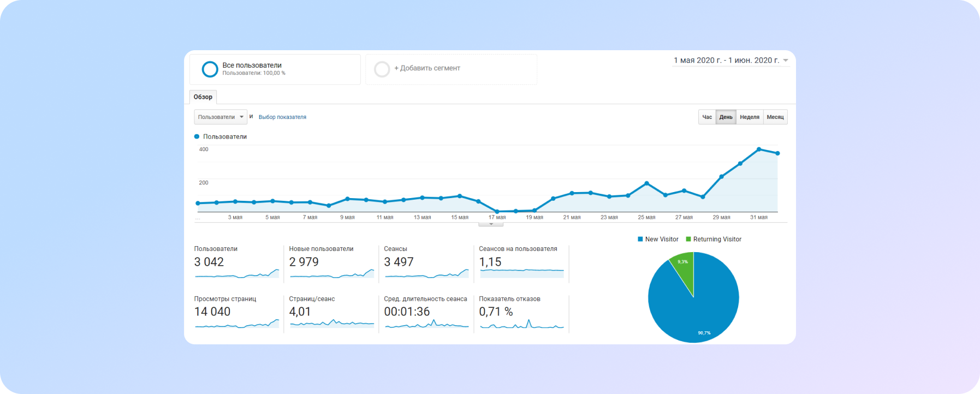Image resolution: width=980 pixels, height=394 pixels.
Task: Select the 'Показатель отказов' 0,71 % metric
Action: click(x=521, y=313)
